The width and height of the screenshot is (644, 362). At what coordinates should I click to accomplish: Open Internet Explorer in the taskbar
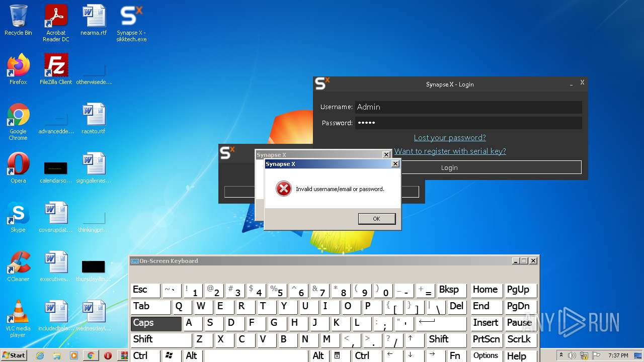coord(40,355)
